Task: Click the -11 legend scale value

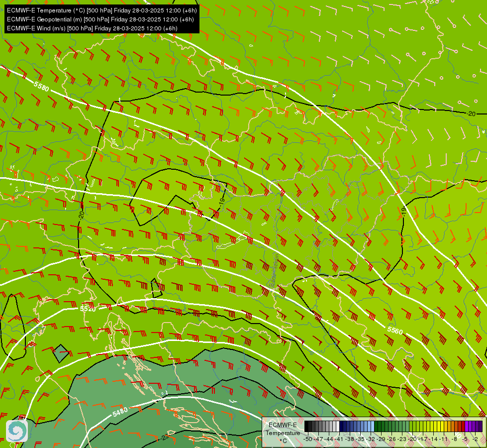Action: (x=444, y=439)
